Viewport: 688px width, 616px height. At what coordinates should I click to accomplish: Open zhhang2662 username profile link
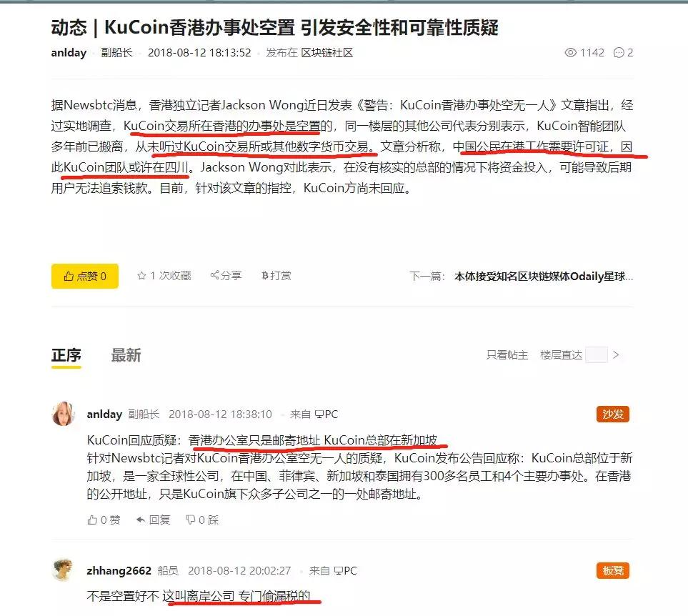click(119, 570)
